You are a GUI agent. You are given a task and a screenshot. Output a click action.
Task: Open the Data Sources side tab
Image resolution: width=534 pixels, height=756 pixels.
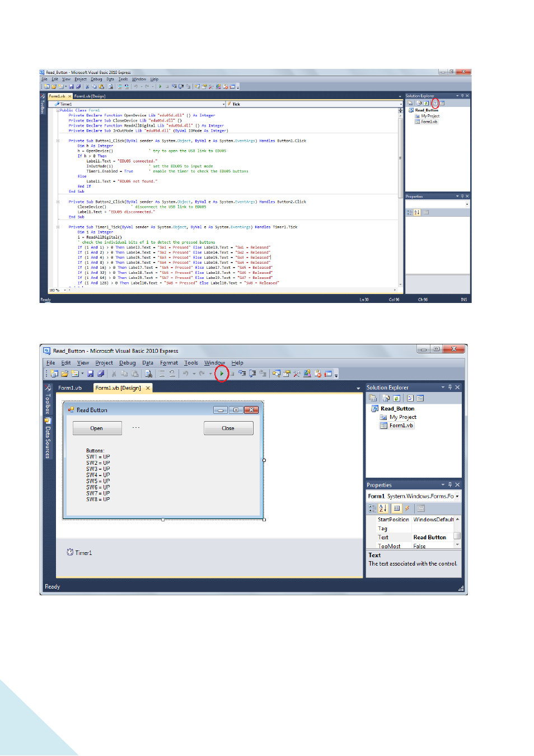pyautogui.click(x=48, y=438)
